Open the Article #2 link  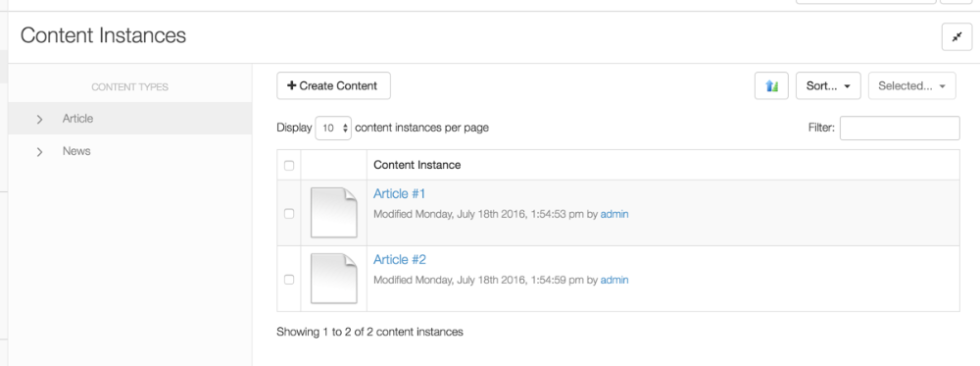click(400, 260)
